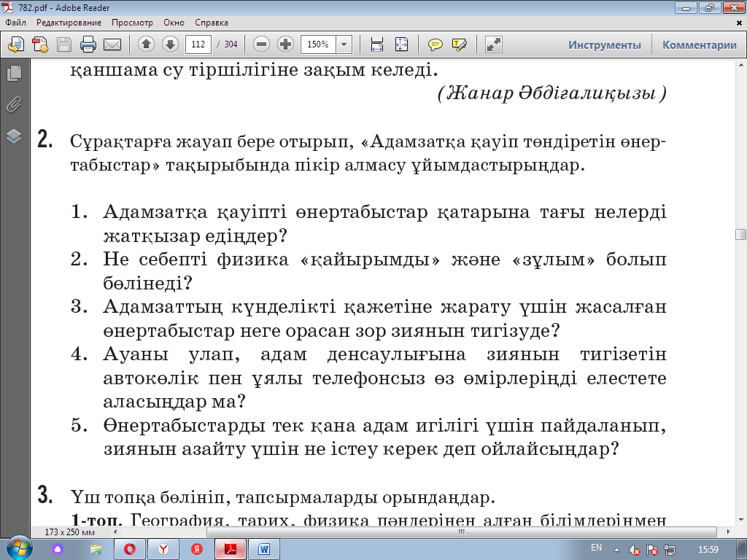Open the Редактирование menu
Screen dimensions: 747x560
pyautogui.click(x=69, y=23)
